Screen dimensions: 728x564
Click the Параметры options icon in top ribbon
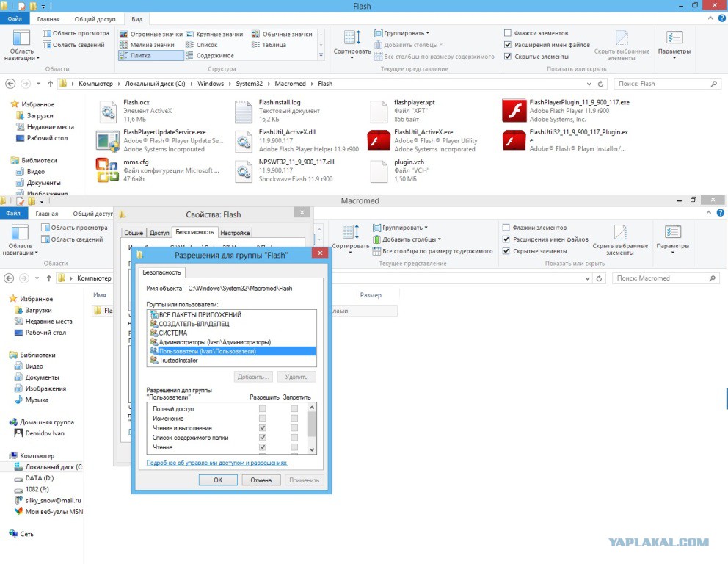tap(674, 39)
